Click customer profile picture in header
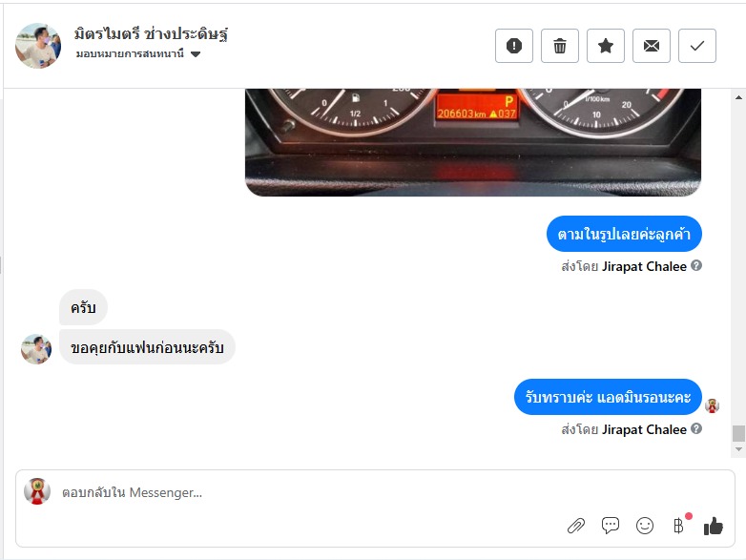 38,46
